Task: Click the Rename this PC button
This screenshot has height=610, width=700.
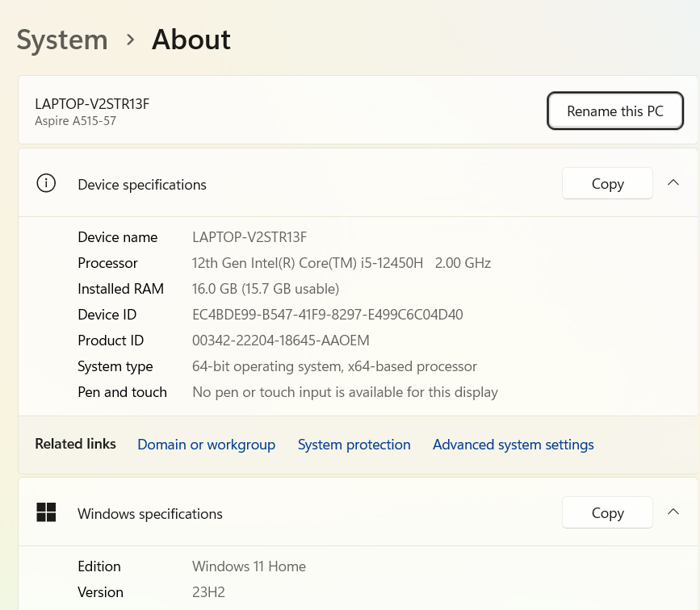Action: coord(614,111)
